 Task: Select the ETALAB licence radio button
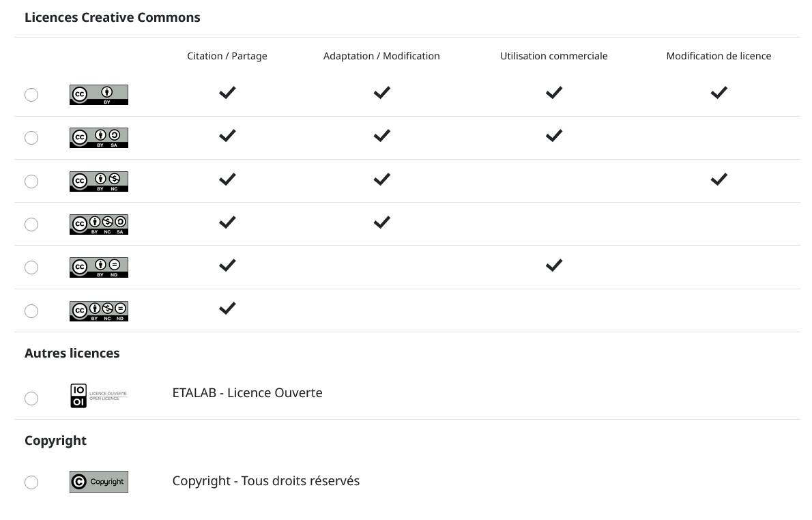[x=31, y=399]
